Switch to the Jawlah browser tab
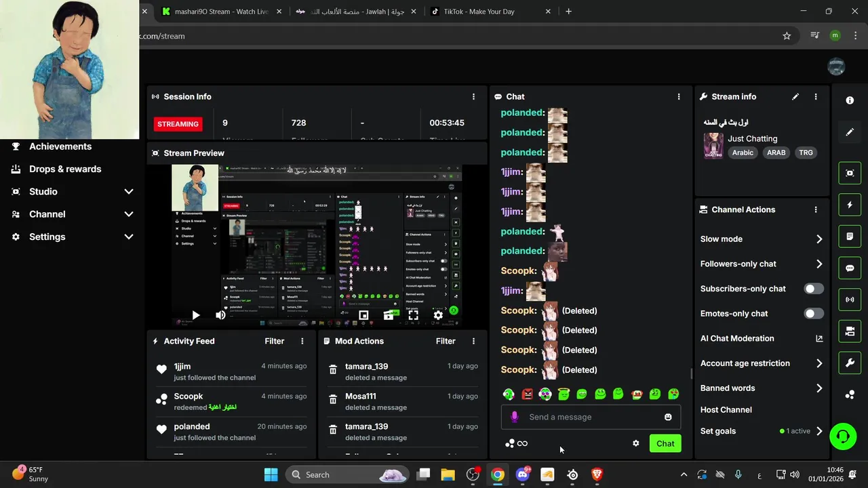 356,12
